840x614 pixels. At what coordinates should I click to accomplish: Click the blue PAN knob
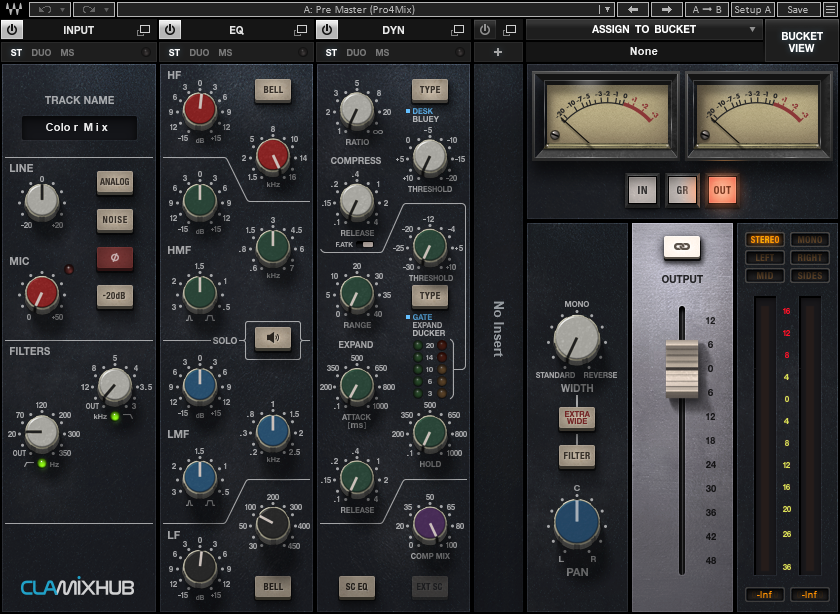tap(576, 522)
